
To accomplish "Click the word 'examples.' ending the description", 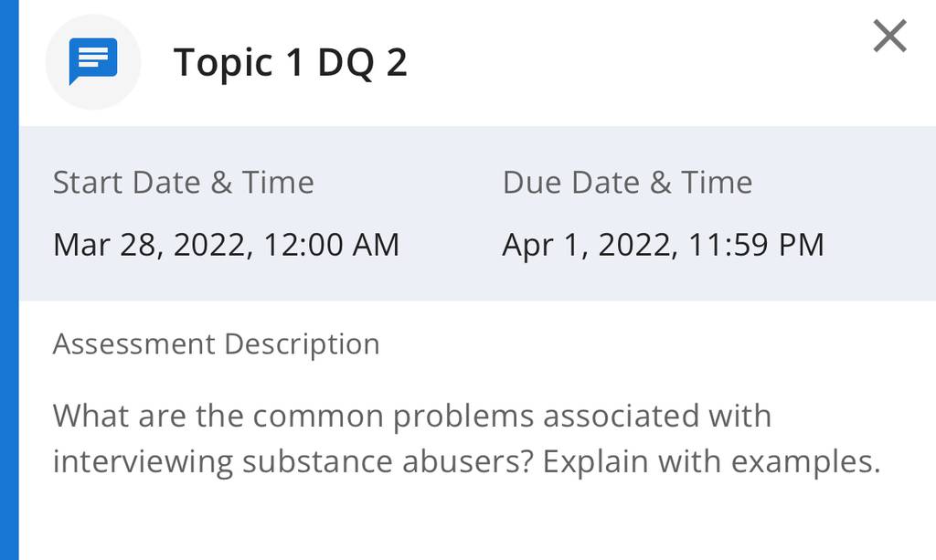I will coord(806,461).
